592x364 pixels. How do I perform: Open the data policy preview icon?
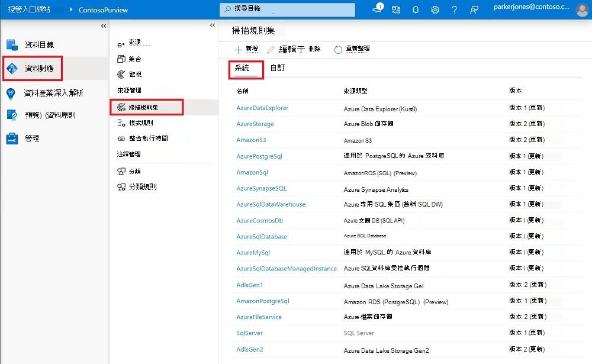click(x=12, y=115)
